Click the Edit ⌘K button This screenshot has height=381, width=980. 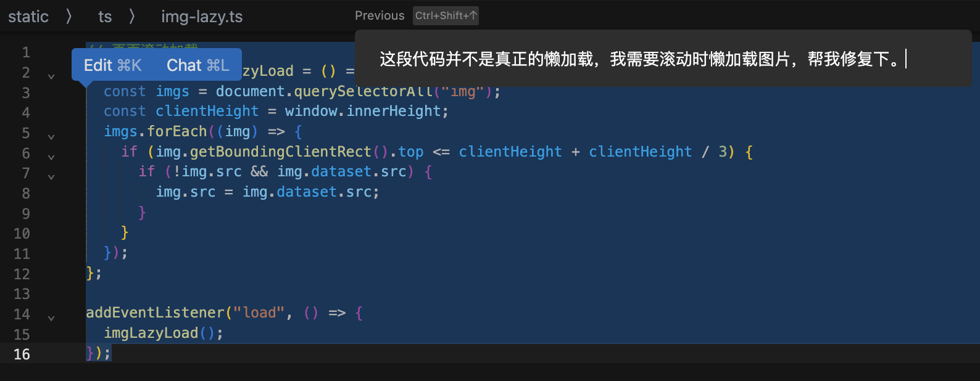click(113, 65)
